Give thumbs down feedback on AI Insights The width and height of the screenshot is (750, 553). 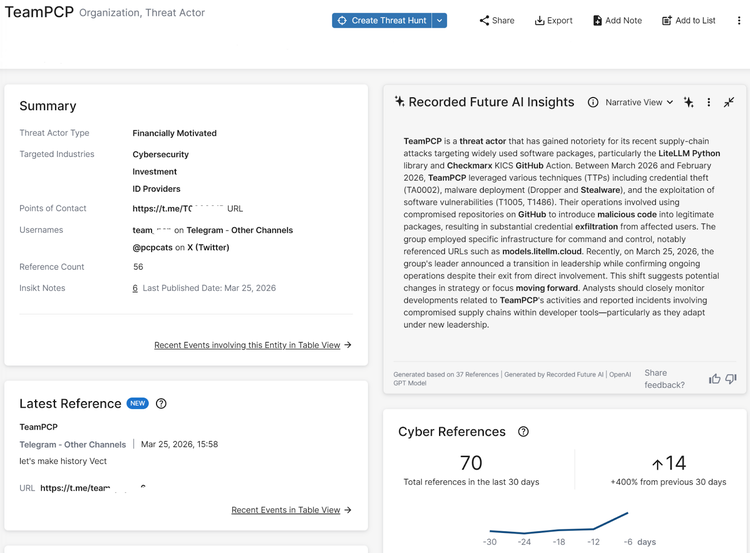pyautogui.click(x=731, y=379)
